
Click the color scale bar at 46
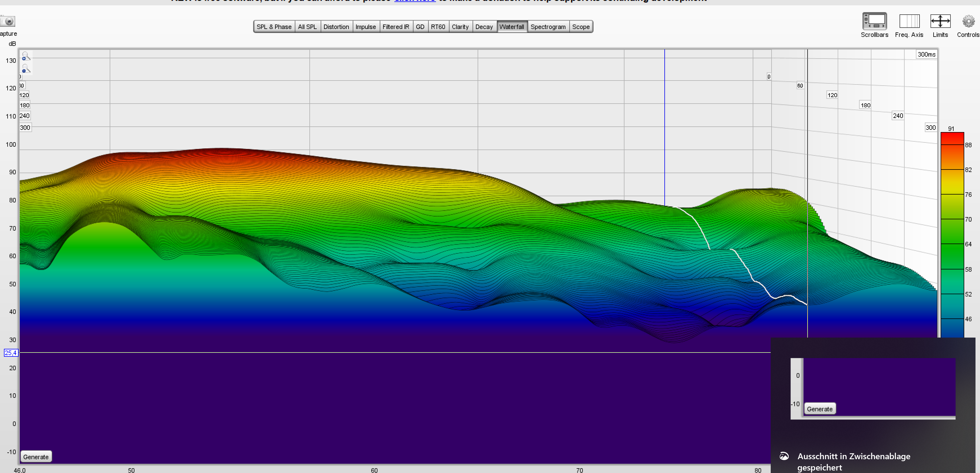click(x=952, y=318)
